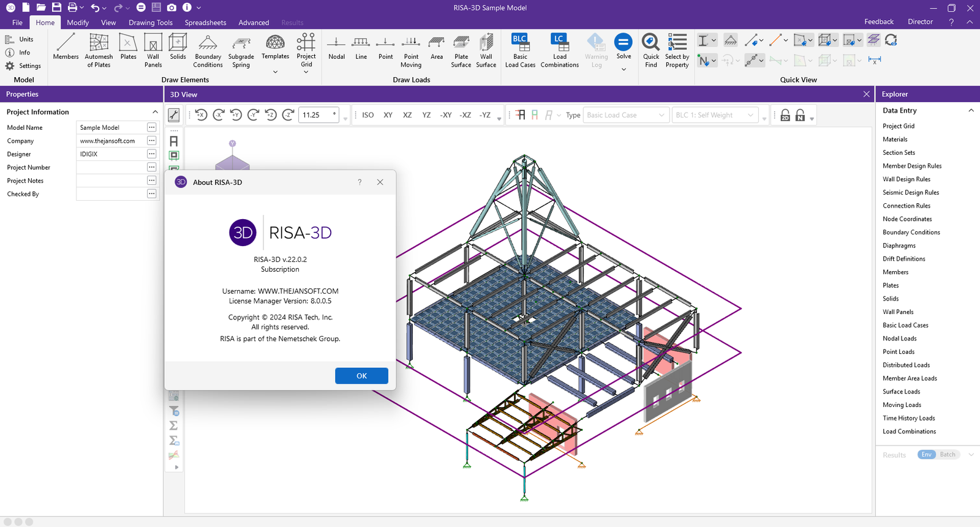Collapse the Data Entry section

click(971, 110)
